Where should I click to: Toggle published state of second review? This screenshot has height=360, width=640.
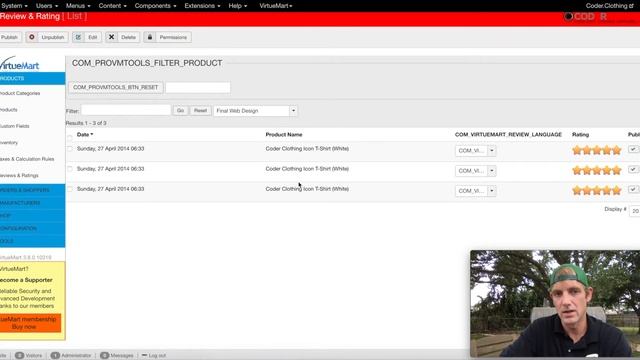coord(633,169)
